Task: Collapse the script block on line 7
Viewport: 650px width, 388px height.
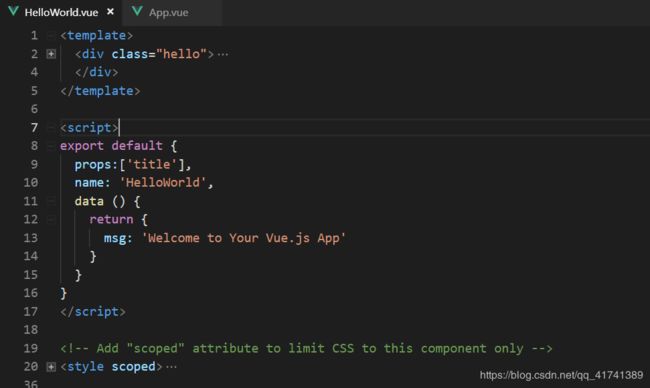Action: coord(51,128)
